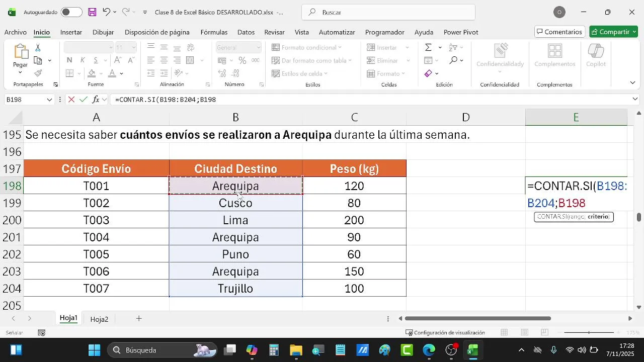The height and width of the screenshot is (362, 644).
Task: Toggle the Normal view button
Action: (x=504, y=332)
